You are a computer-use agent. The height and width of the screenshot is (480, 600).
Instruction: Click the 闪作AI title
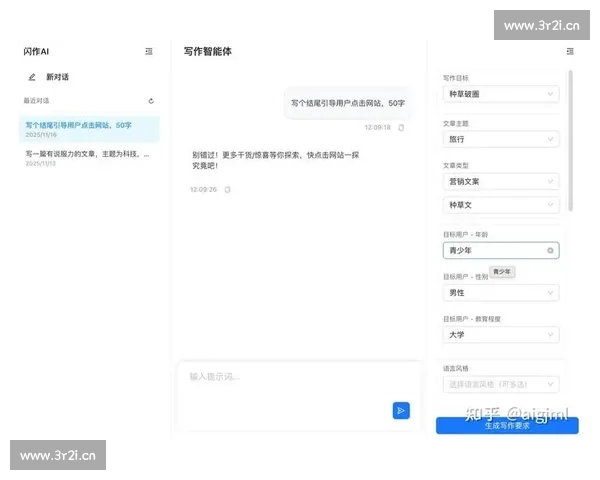36,51
